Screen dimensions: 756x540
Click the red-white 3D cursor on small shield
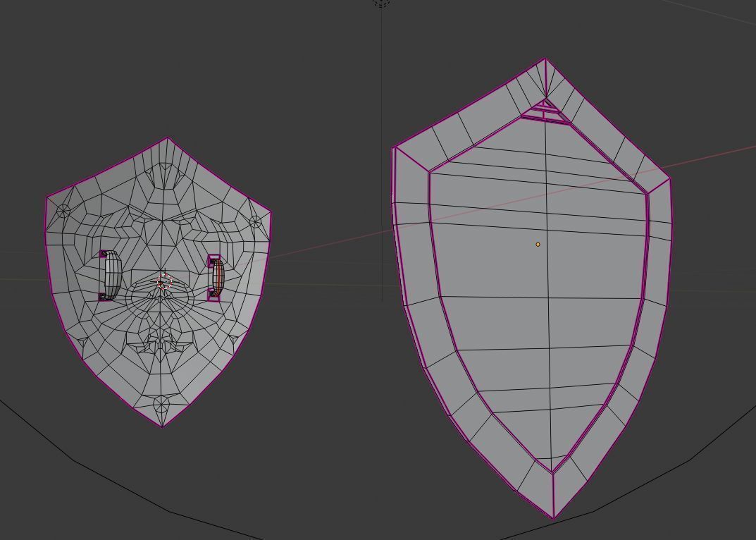point(164,282)
